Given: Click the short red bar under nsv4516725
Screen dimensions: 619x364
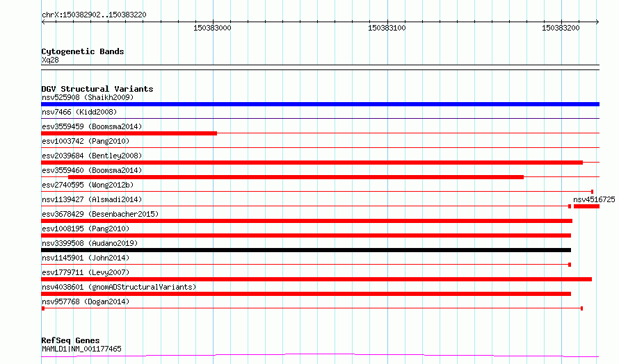Looking at the screenshot, I should click(x=586, y=206).
